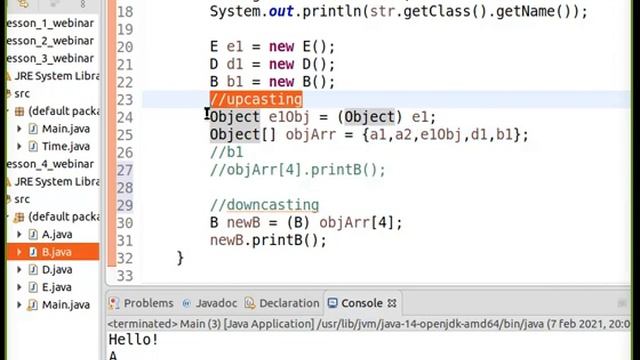Image resolution: width=640 pixels, height=360 pixels.
Task: Select E.java file icon
Action: coord(33,287)
